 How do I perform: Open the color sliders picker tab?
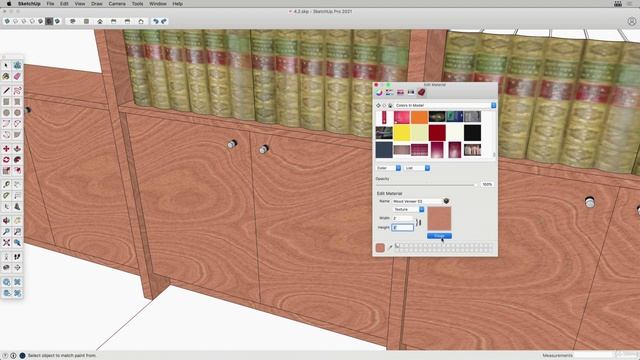point(389,93)
